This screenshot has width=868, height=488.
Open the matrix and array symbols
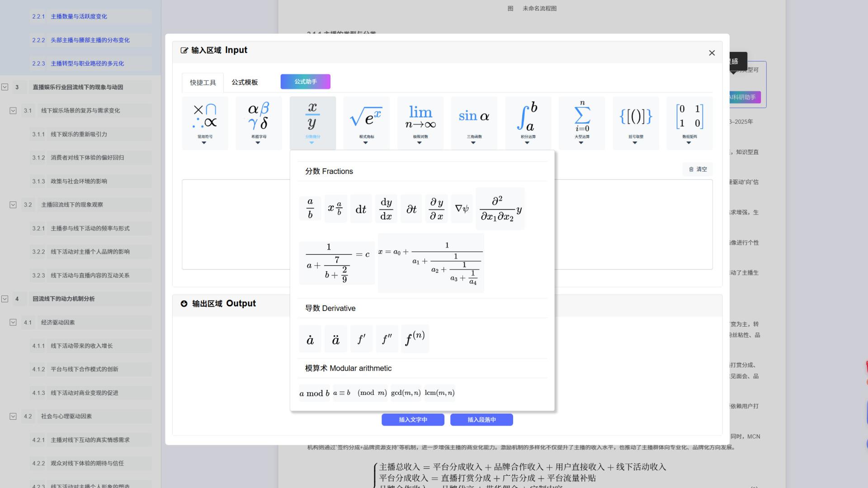[689, 118]
